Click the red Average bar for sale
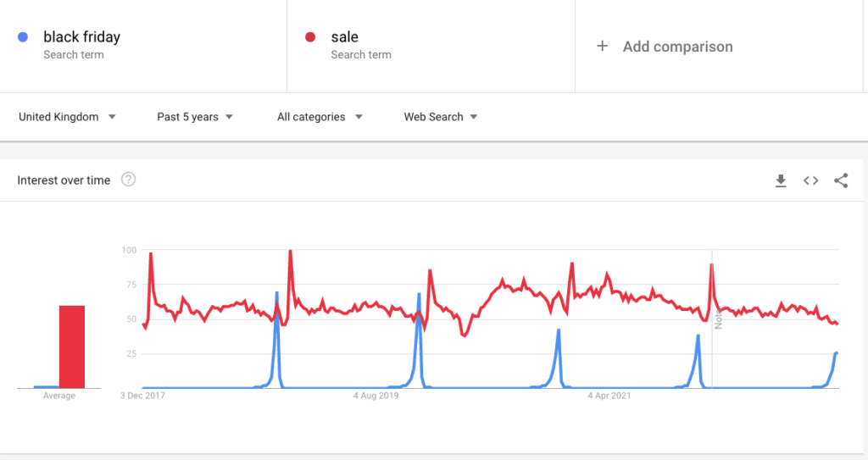Viewport: 868px width, 460px height. (71, 346)
